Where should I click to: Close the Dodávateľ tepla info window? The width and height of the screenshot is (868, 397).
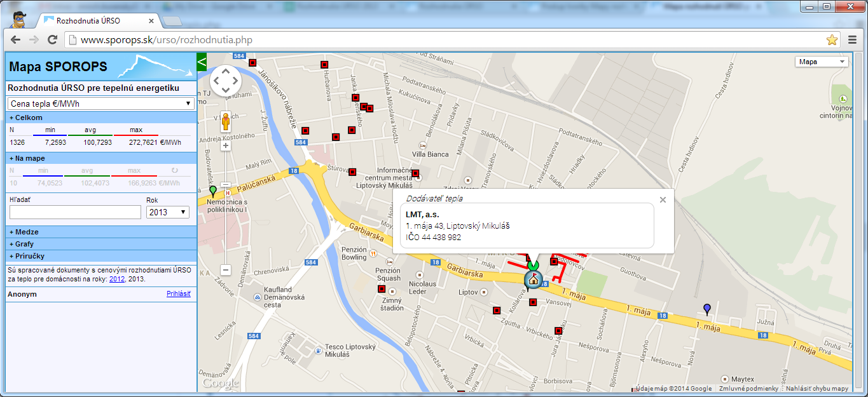pyautogui.click(x=663, y=199)
